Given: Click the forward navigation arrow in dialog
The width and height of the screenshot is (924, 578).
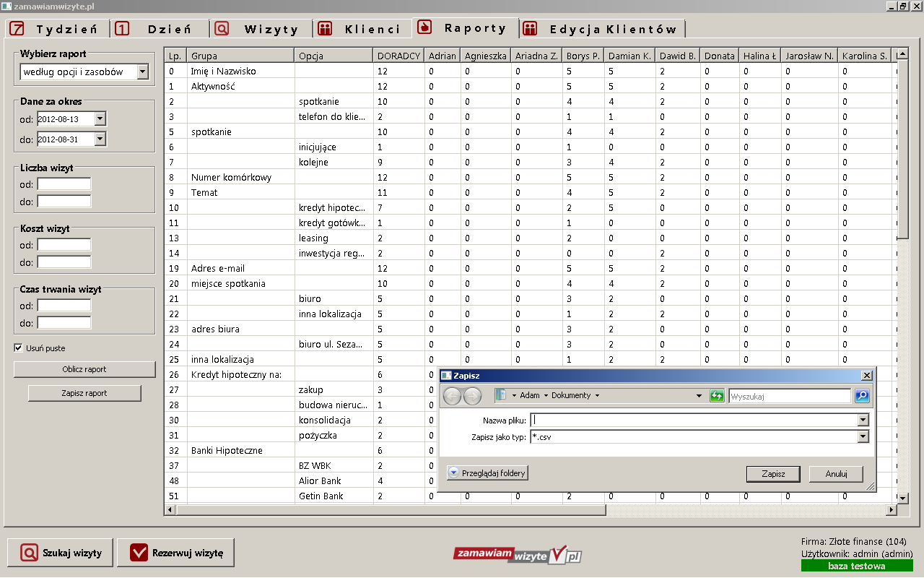Looking at the screenshot, I should click(472, 396).
